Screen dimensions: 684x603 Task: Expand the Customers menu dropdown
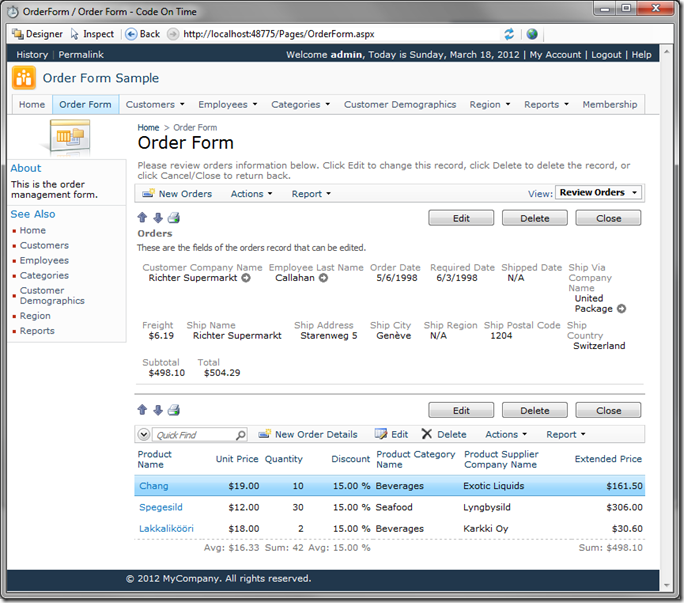[x=155, y=104]
